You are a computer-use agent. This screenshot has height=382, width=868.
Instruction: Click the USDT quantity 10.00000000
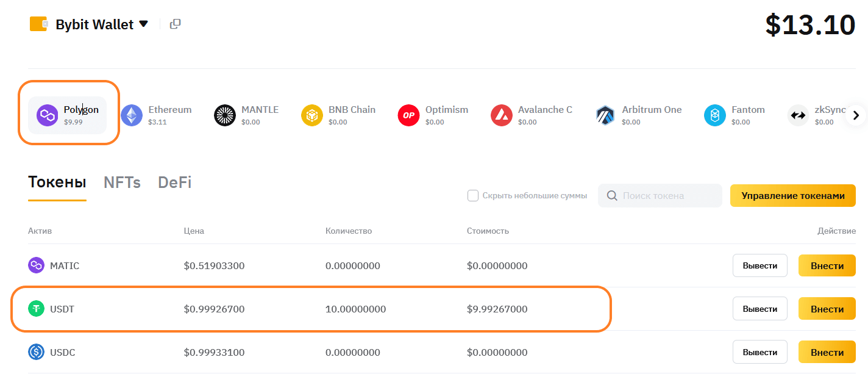coord(356,309)
